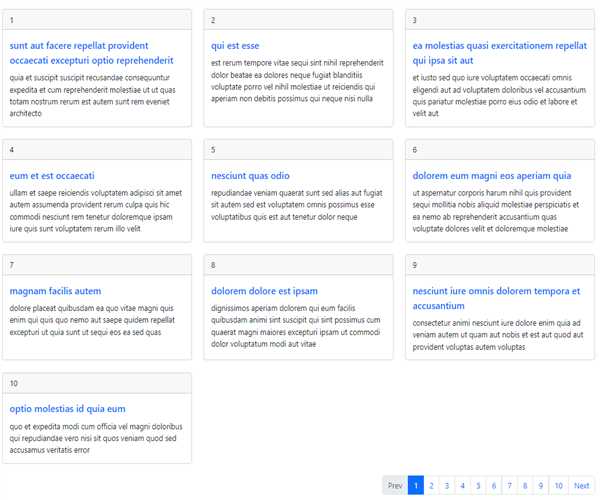Select 'optio molestias id quia eum' title
This screenshot has width=600, height=500.
(x=67, y=409)
